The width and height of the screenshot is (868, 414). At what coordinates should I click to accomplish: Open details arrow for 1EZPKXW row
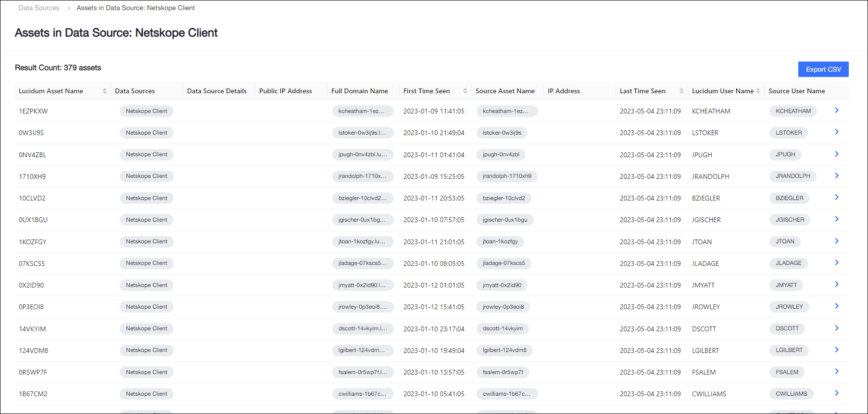[837, 111]
